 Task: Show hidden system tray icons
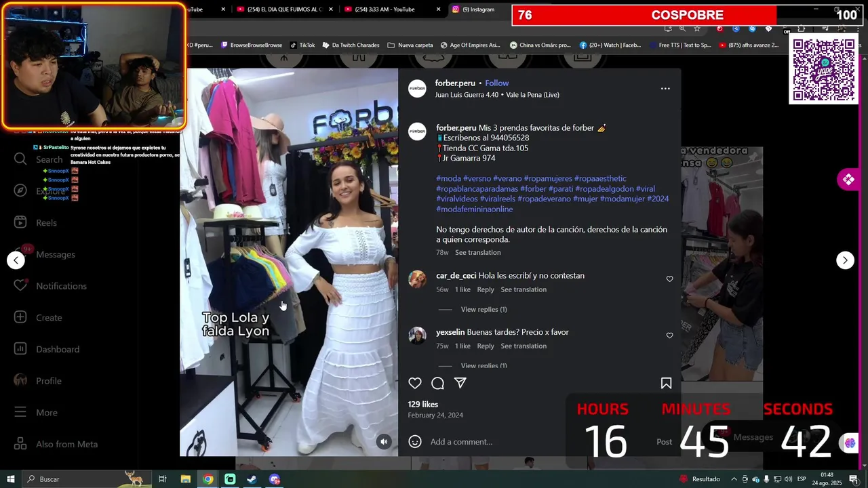(734, 479)
